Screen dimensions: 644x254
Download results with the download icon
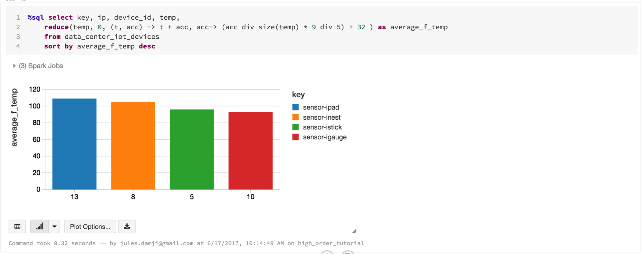pos(127,227)
